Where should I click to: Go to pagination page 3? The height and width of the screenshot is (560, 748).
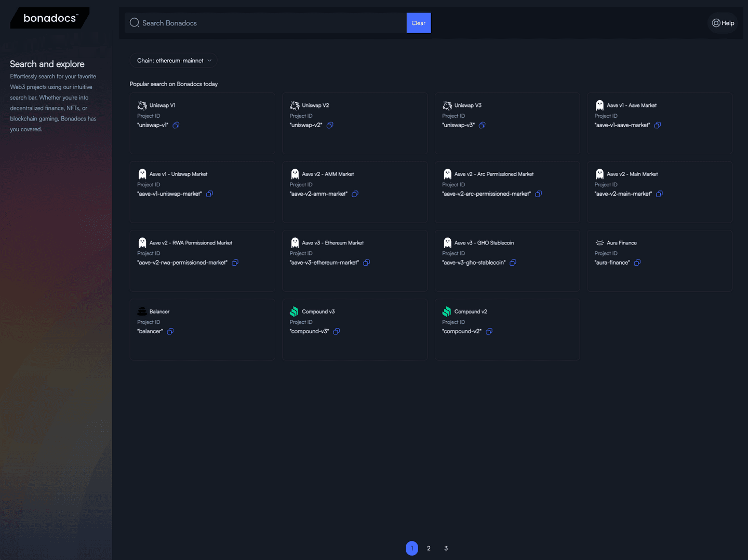446,548
